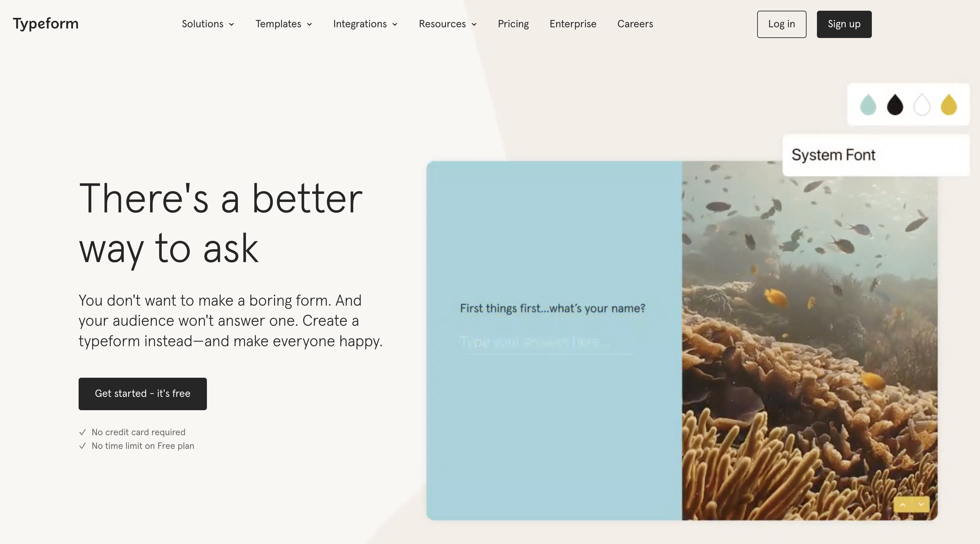Open the Resources dropdown chevron
This screenshot has height=544, width=980.
click(x=474, y=24)
